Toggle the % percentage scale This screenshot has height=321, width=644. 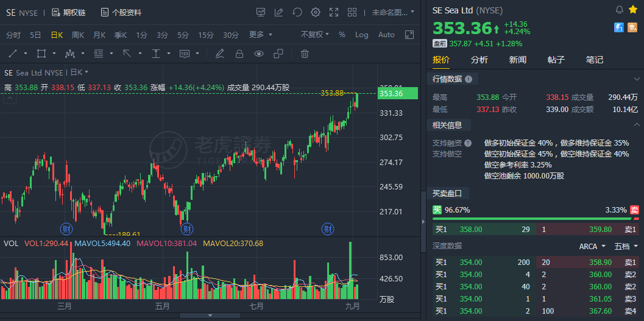(x=342, y=35)
